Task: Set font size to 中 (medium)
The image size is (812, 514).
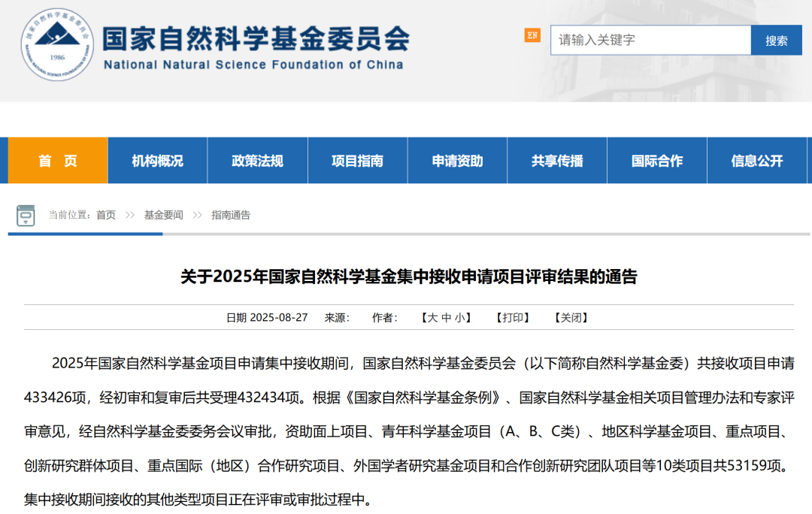Action: click(446, 318)
